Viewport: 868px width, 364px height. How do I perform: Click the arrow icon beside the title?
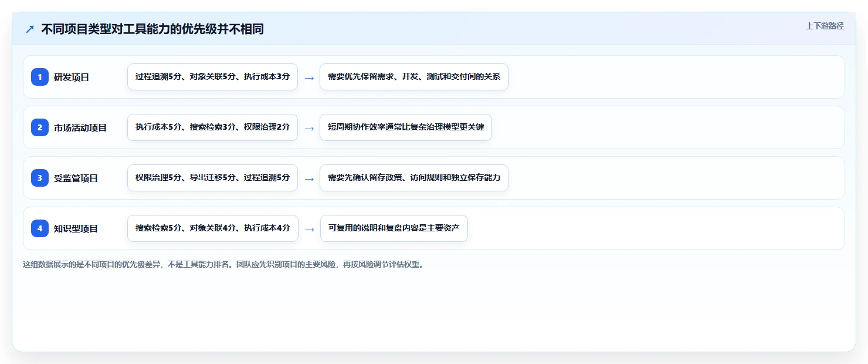point(30,29)
